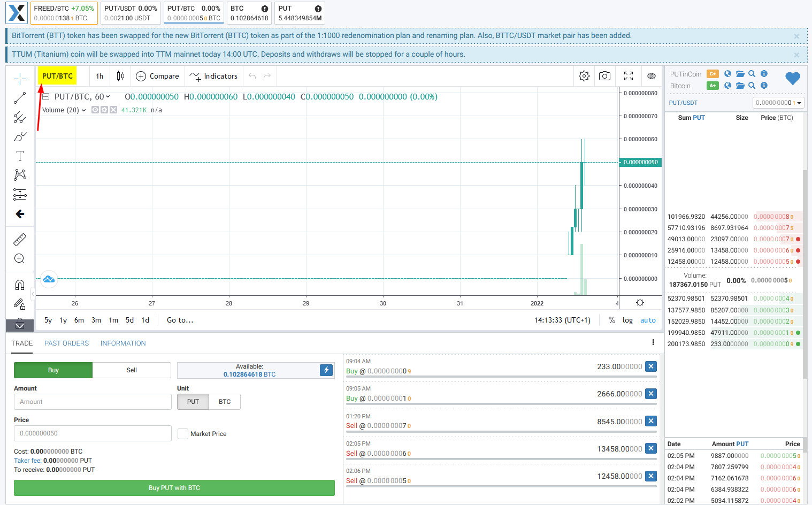The image size is (812, 505).
Task: Open the 1h interval dropdown
Action: click(x=99, y=76)
